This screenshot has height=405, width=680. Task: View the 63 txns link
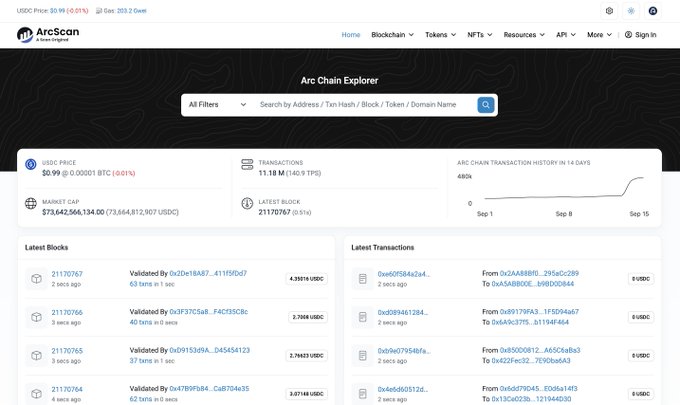point(141,284)
